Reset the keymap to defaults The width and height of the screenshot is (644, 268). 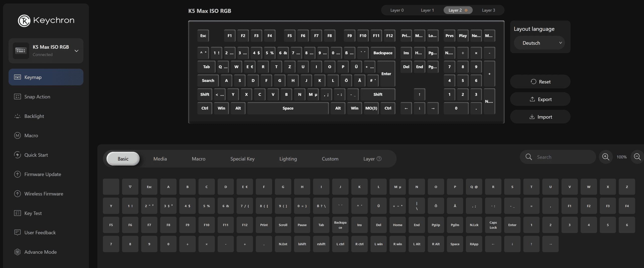pyautogui.click(x=540, y=81)
